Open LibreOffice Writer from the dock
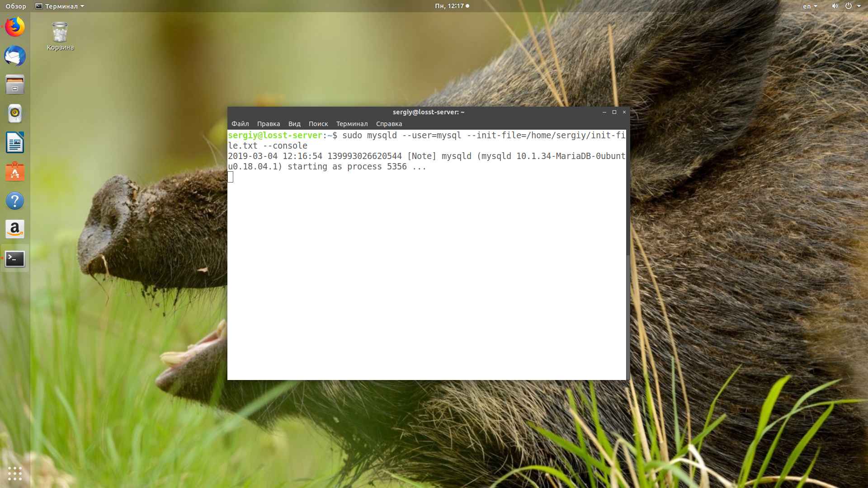Screen dimensions: 868x488 [x=15, y=143]
